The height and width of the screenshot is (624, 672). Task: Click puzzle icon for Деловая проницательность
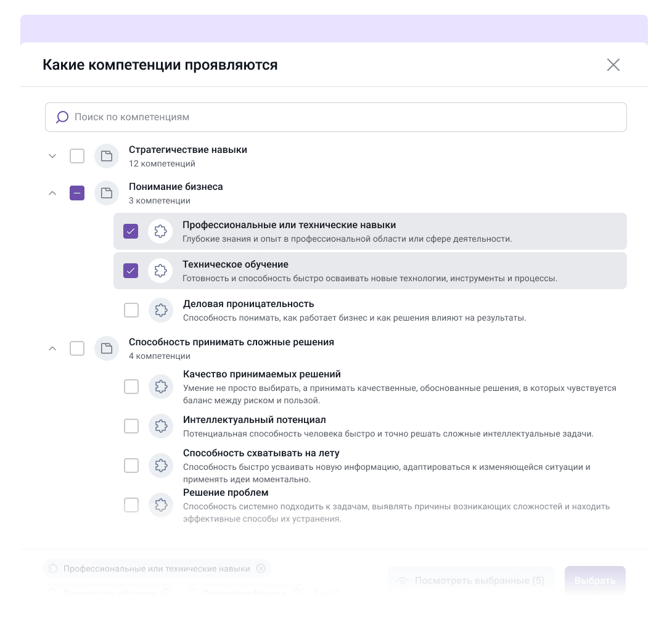tap(161, 310)
